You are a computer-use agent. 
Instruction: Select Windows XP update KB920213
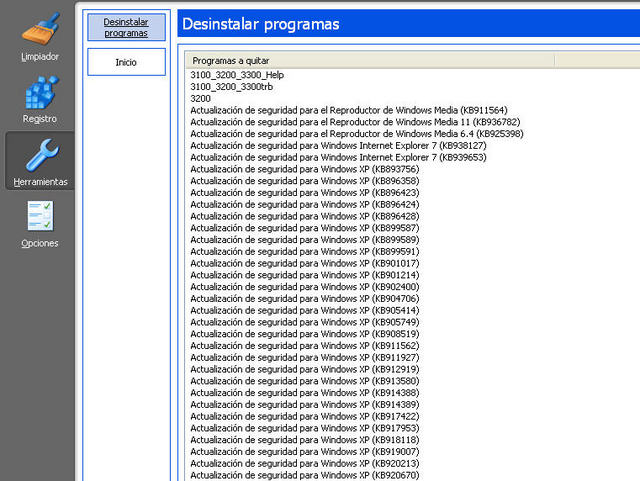click(305, 463)
